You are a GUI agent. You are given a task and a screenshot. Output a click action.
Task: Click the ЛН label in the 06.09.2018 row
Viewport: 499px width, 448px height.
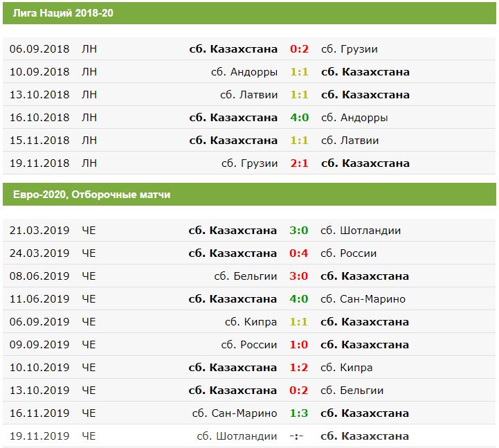[x=89, y=49]
